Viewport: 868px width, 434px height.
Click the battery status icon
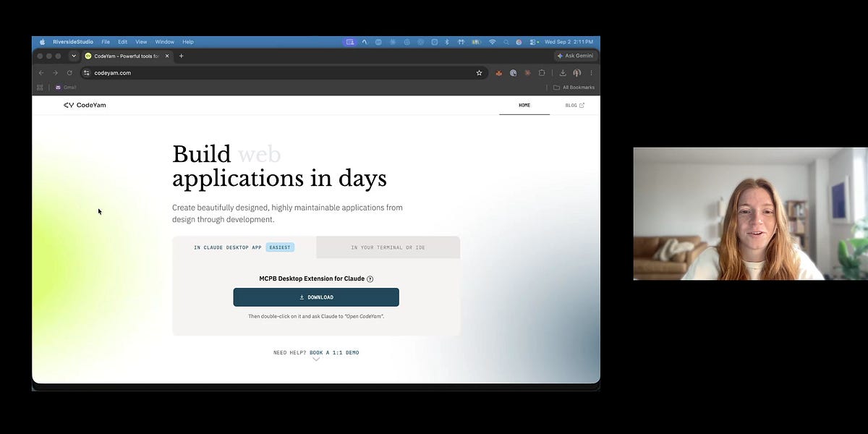(476, 42)
